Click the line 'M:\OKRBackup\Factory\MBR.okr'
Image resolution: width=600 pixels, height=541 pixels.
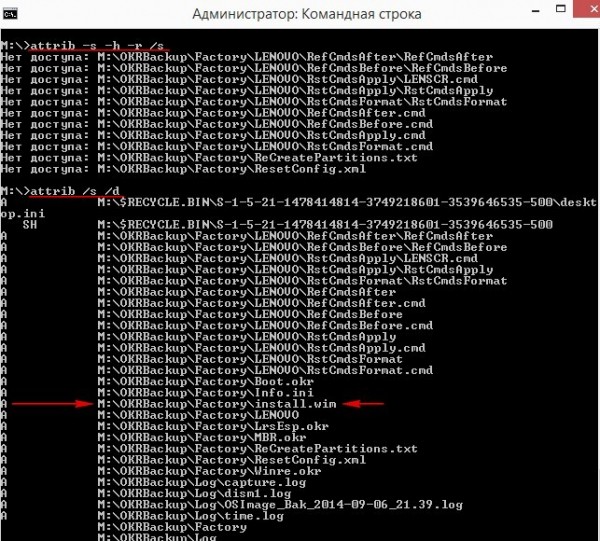(202, 437)
